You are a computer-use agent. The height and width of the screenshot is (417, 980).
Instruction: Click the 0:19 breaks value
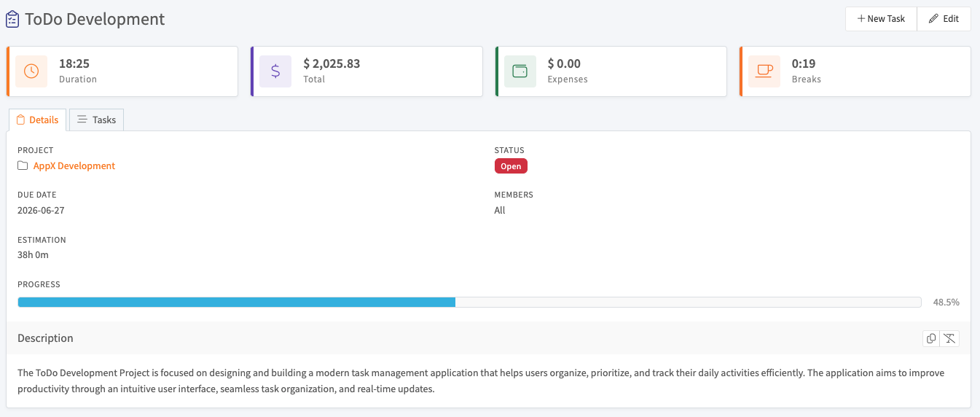click(804, 64)
